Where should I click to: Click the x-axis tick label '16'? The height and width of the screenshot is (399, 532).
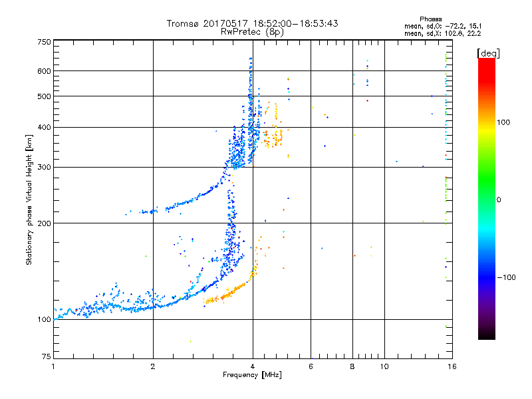pos(452,366)
